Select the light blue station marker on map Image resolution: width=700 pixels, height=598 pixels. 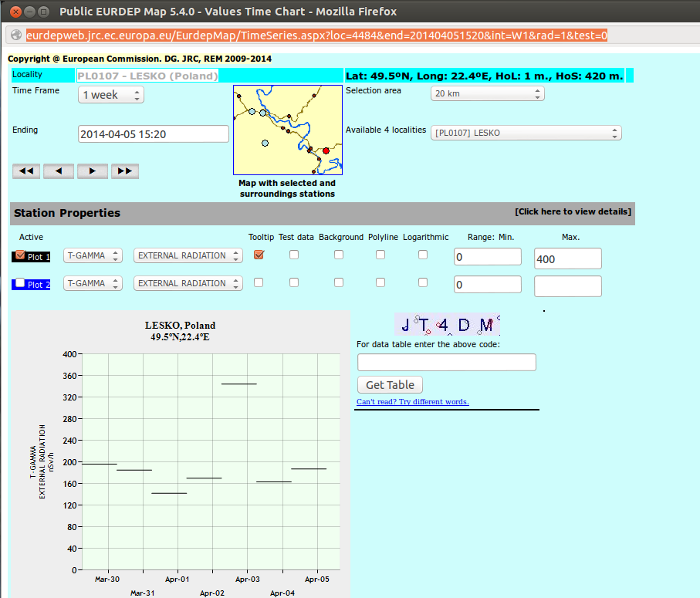point(265,144)
